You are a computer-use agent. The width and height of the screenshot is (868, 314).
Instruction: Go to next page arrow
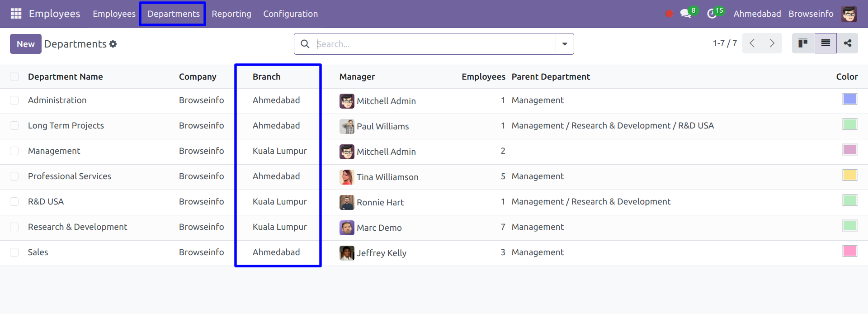point(772,43)
